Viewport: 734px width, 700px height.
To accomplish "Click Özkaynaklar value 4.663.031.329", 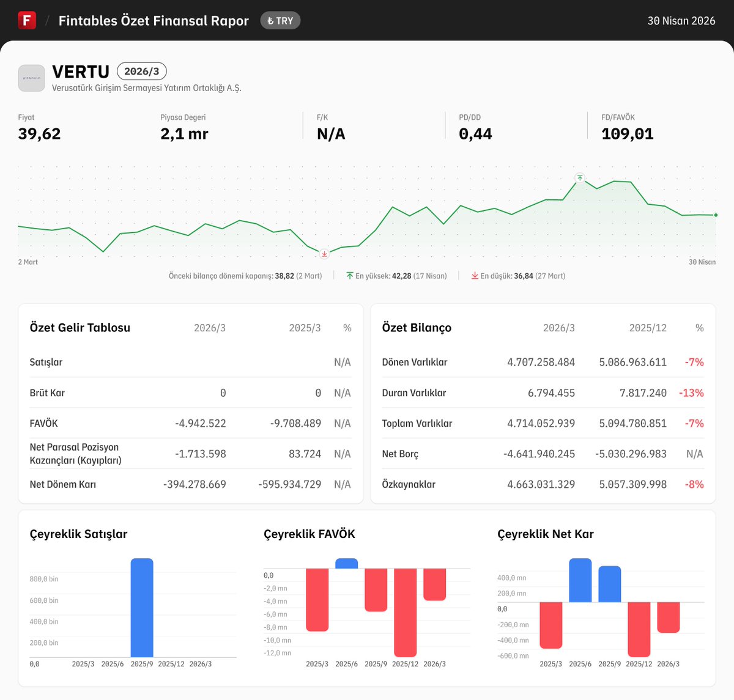I will [x=541, y=484].
